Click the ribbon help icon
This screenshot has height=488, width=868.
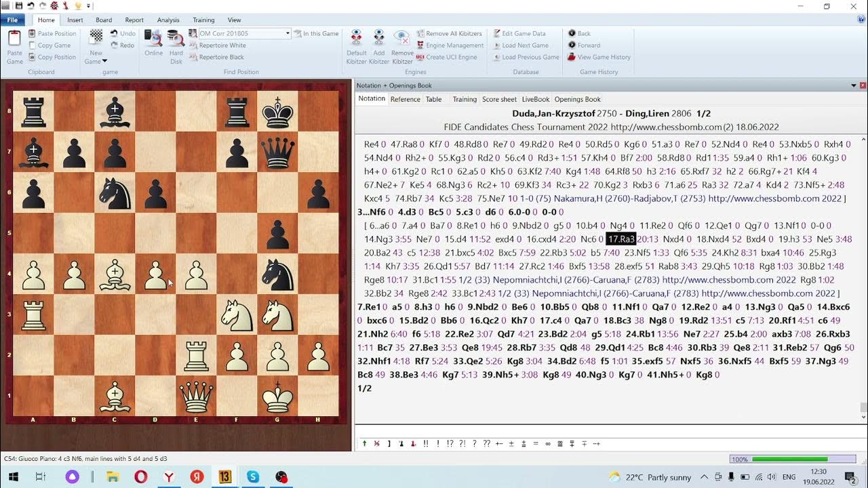861,20
